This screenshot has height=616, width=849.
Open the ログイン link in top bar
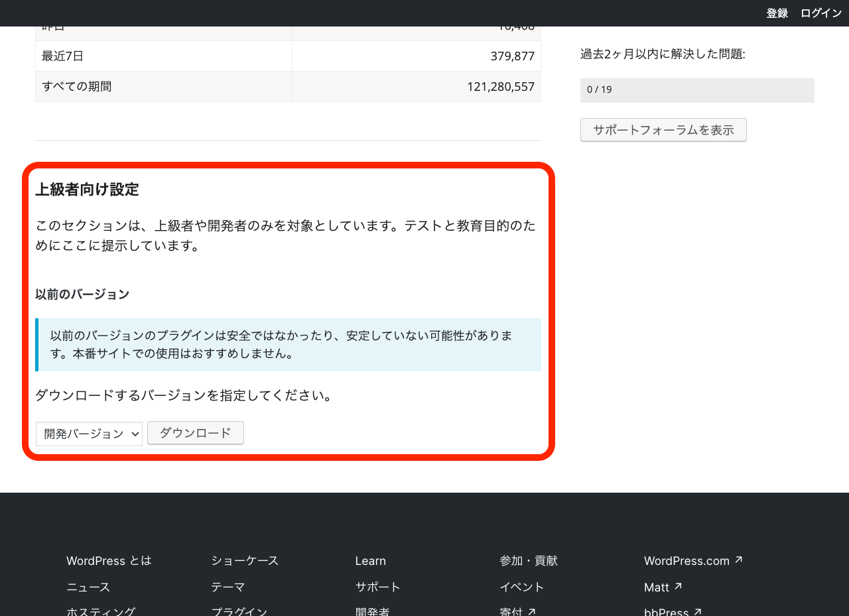click(821, 13)
